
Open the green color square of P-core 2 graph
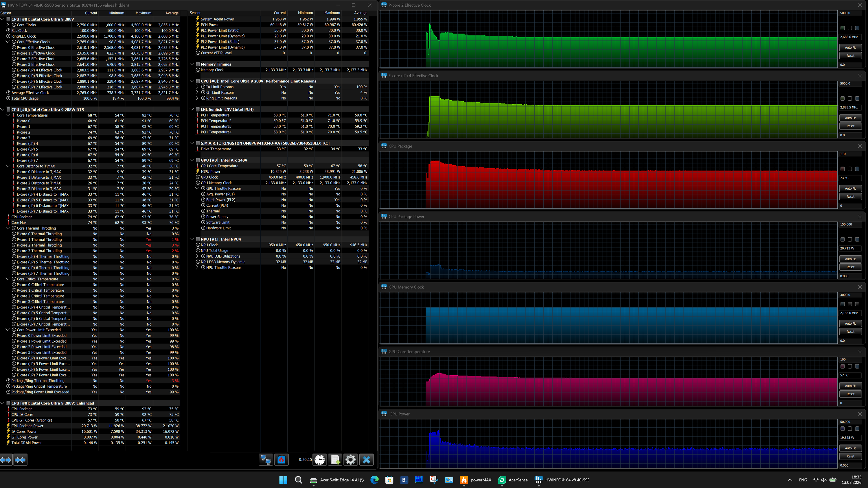[842, 28]
